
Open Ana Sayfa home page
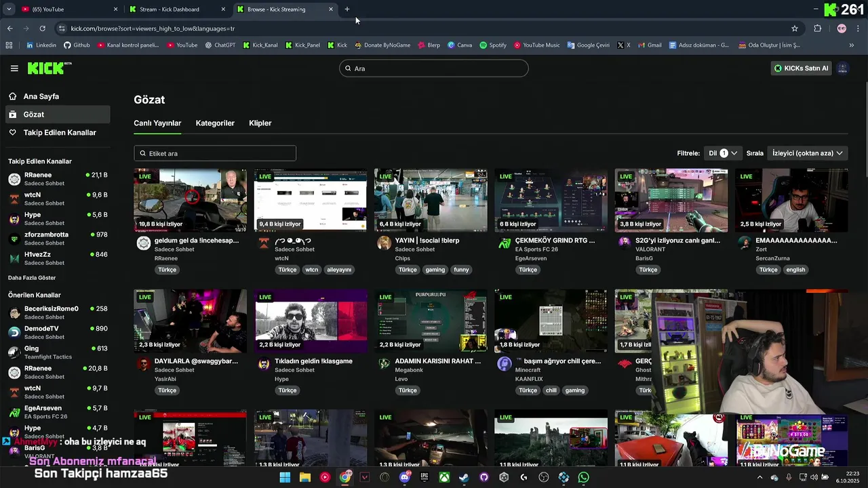tap(41, 96)
